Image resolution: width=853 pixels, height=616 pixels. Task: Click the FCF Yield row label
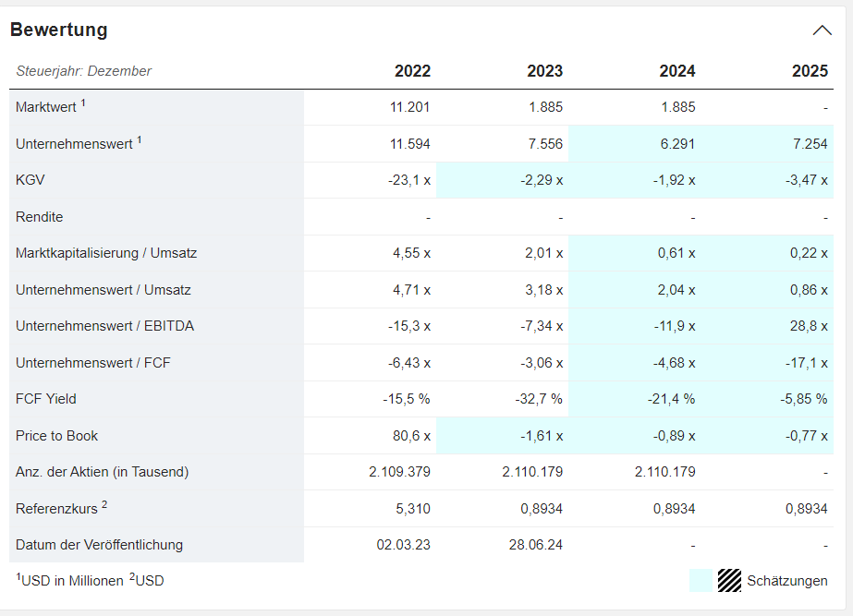pos(46,399)
